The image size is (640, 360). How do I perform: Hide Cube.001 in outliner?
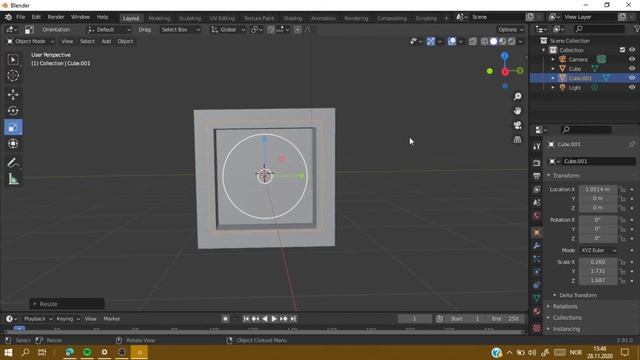click(632, 78)
